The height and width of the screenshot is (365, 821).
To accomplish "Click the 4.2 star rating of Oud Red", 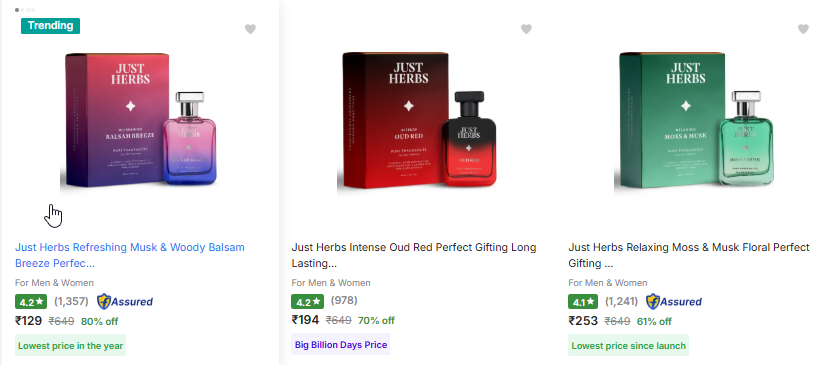I will point(307,302).
